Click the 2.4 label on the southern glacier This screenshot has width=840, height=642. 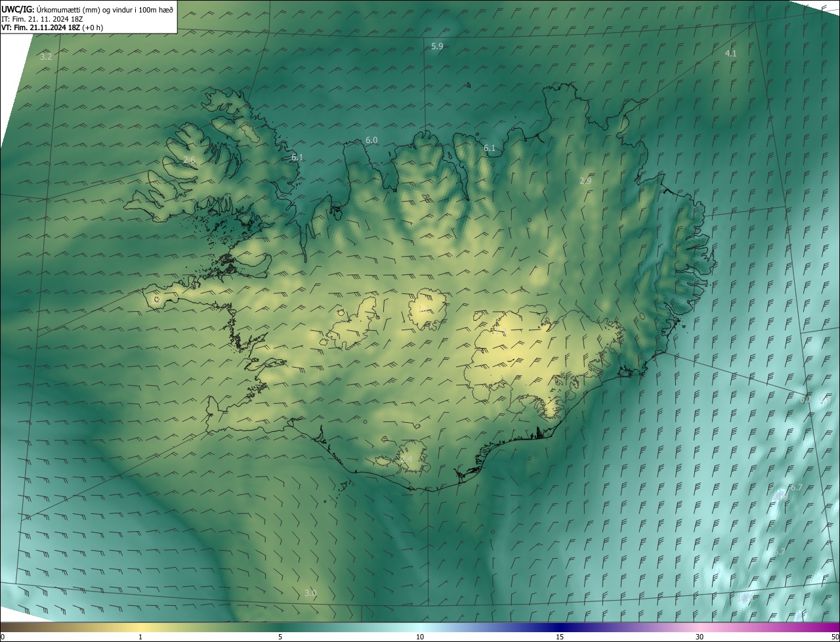406,460
